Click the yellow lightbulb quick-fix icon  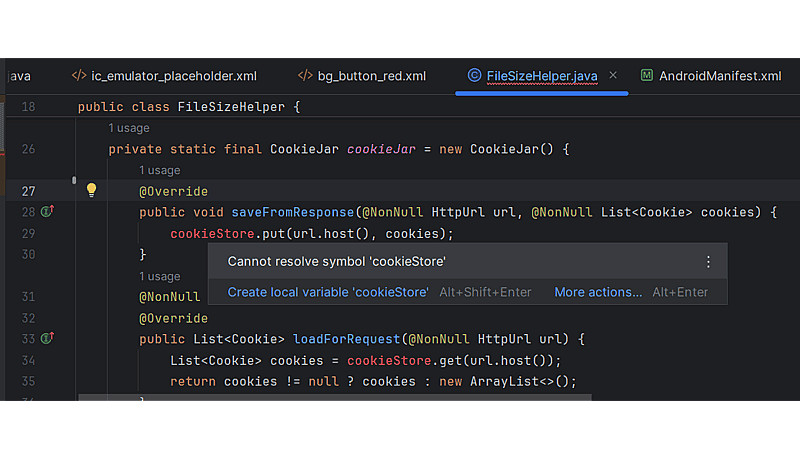click(x=91, y=190)
